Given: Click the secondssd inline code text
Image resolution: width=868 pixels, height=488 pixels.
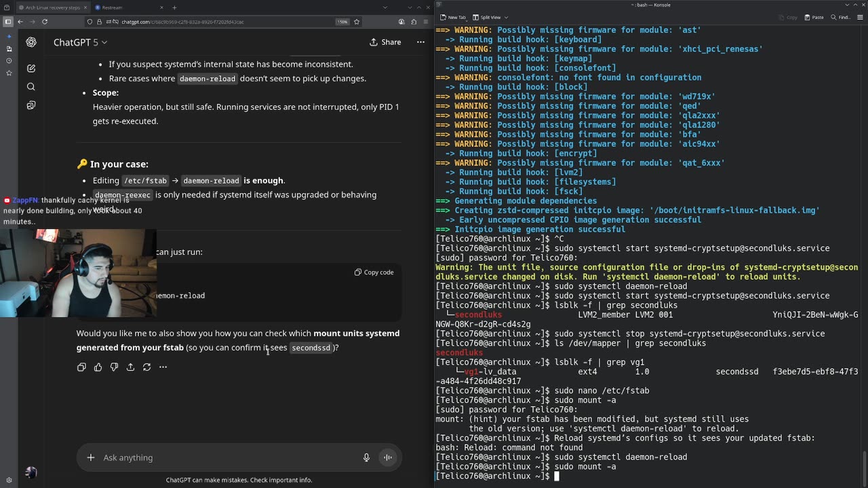Looking at the screenshot, I should pyautogui.click(x=311, y=348).
